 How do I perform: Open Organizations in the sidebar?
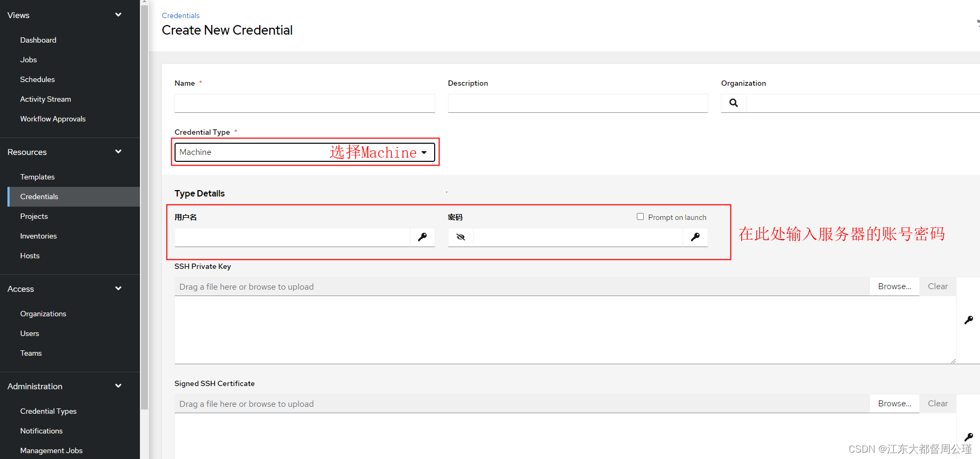(x=43, y=314)
